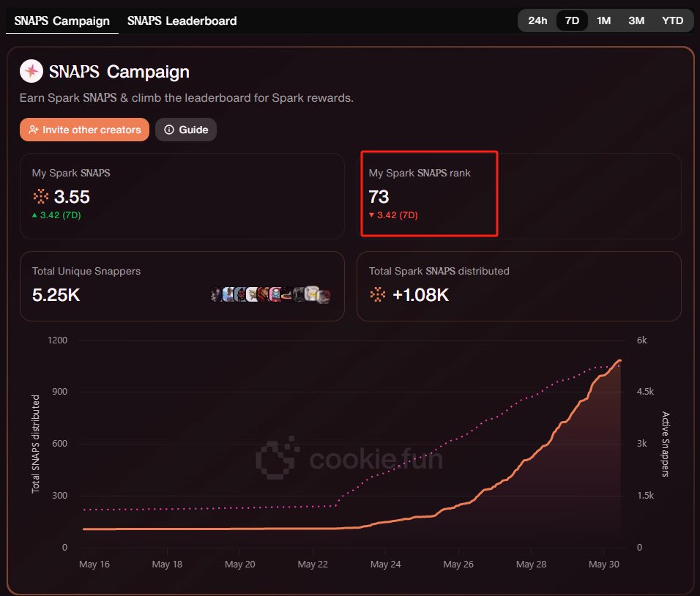The height and width of the screenshot is (596, 700).
Task: Click the 6k right axis value
Action: pyautogui.click(x=641, y=340)
